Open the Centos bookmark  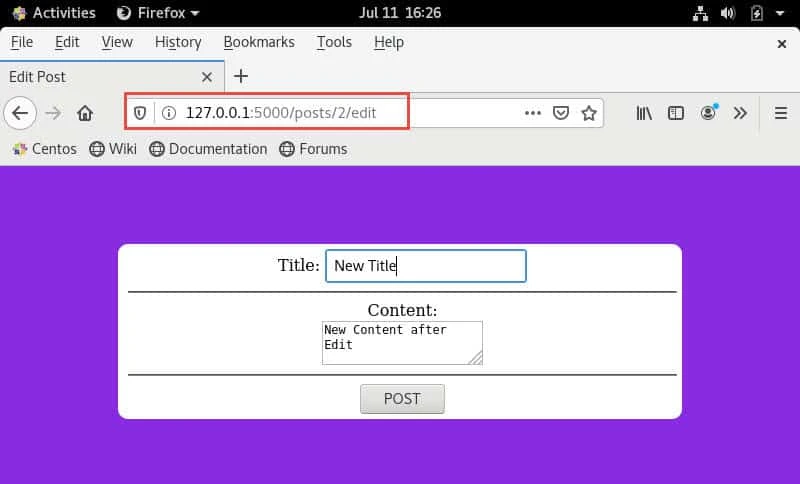click(44, 149)
